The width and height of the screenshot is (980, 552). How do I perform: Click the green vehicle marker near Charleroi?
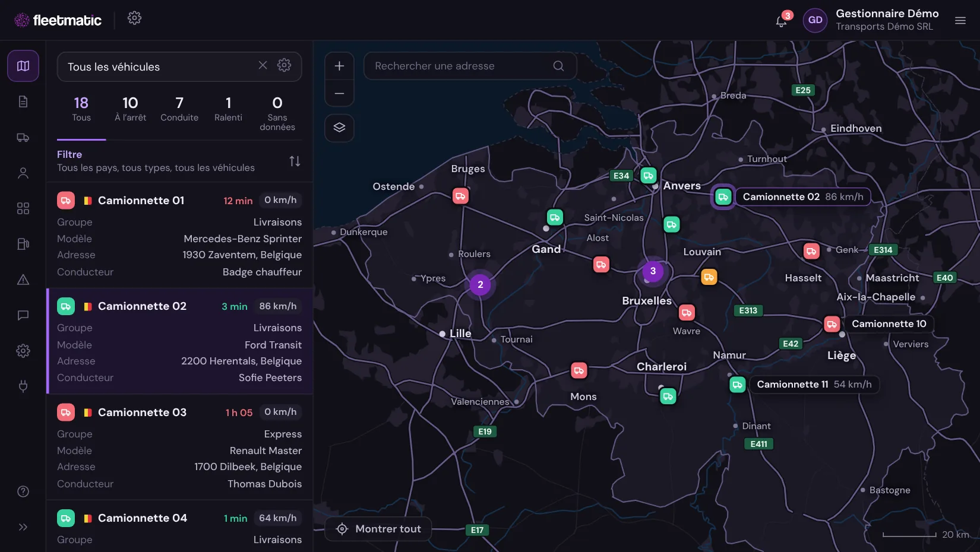coord(668,396)
